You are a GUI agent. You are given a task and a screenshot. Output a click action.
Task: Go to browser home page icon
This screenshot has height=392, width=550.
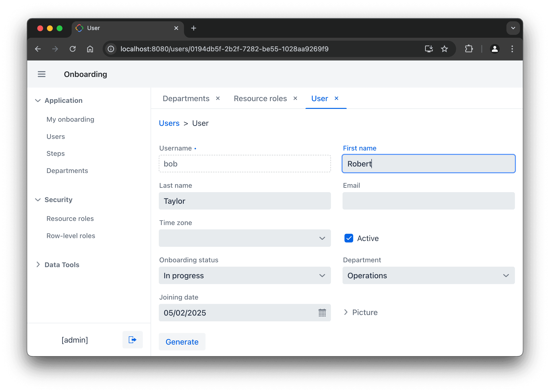point(90,49)
